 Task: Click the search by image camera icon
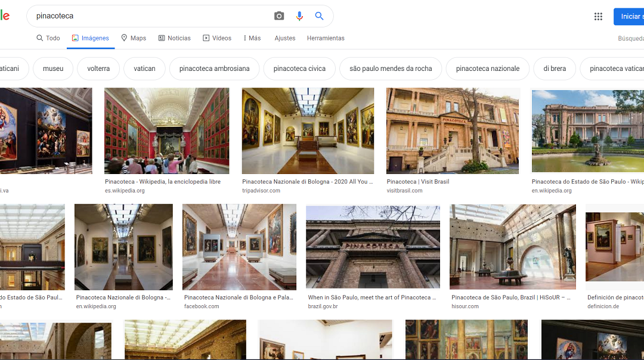click(279, 16)
